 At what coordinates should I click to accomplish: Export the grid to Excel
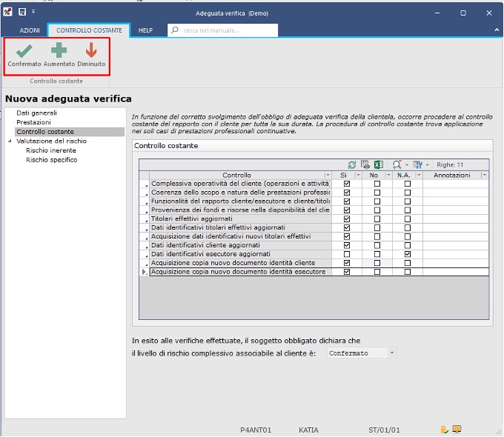click(x=378, y=164)
